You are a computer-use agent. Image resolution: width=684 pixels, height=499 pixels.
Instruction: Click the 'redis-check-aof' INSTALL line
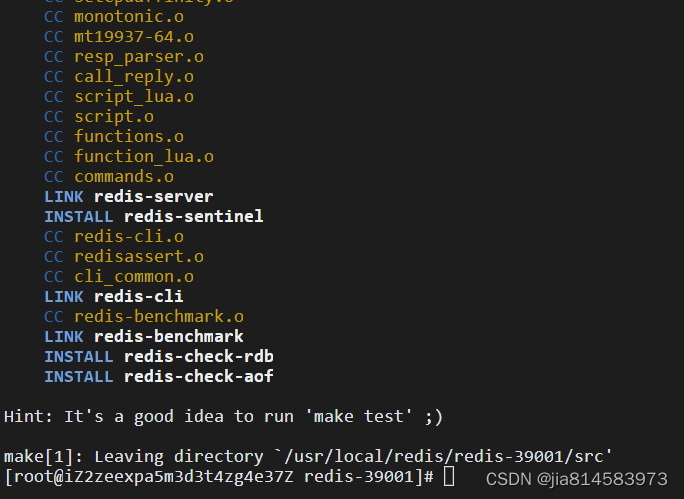pyautogui.click(x=159, y=377)
